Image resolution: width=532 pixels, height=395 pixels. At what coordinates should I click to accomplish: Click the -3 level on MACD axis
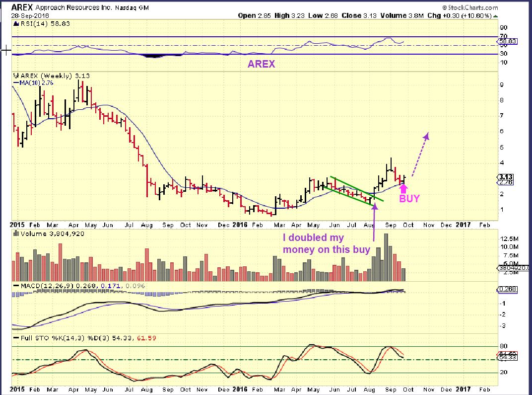point(503,326)
